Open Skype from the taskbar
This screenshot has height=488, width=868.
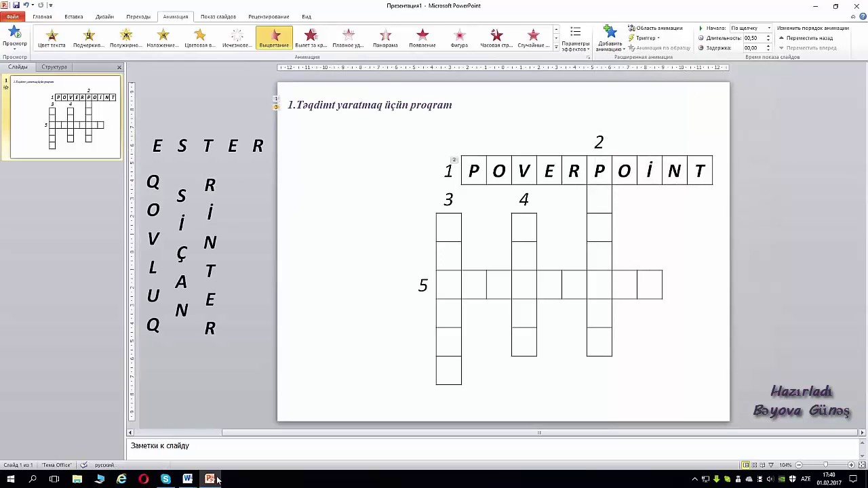point(165,479)
